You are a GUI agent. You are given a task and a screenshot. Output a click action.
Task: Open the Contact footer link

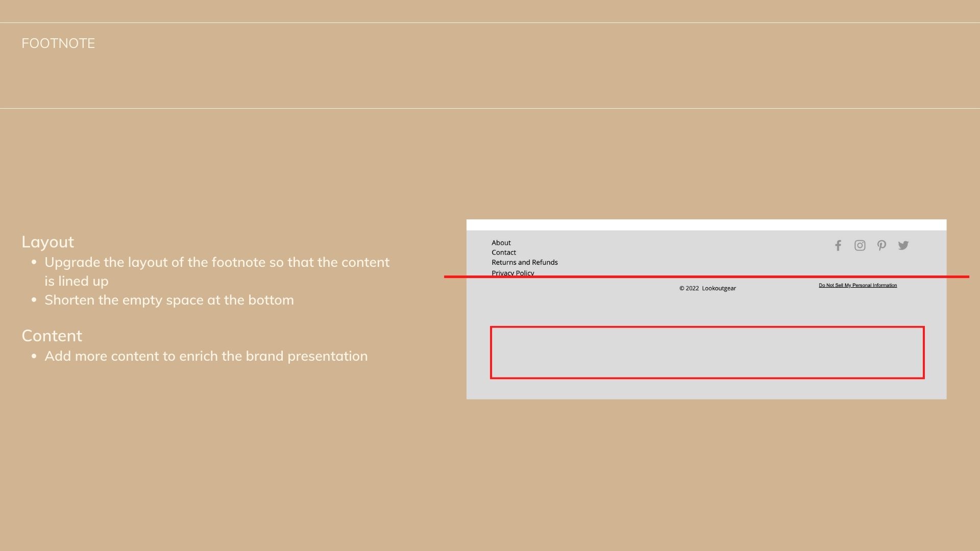click(x=503, y=253)
